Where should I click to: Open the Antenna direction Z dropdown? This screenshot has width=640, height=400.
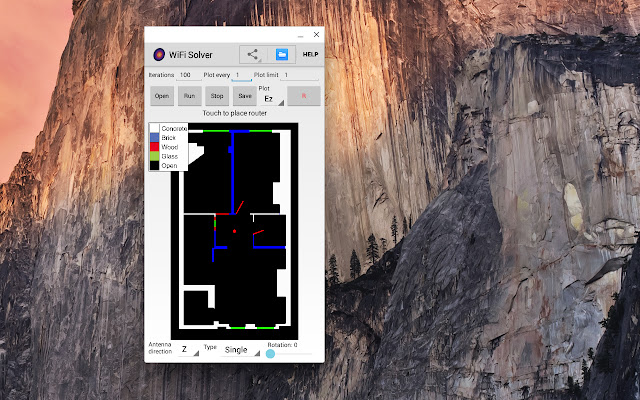[x=188, y=350]
